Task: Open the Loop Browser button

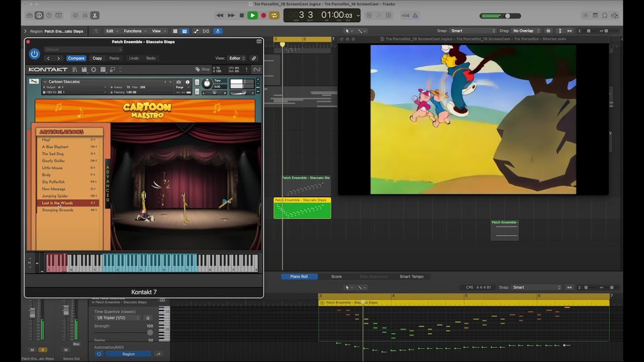Action: [x=604, y=16]
